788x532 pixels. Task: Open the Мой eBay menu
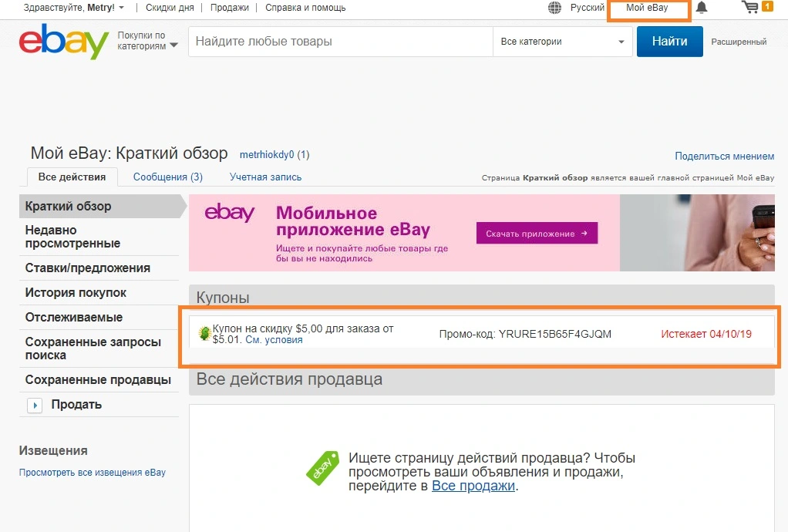pos(647,8)
